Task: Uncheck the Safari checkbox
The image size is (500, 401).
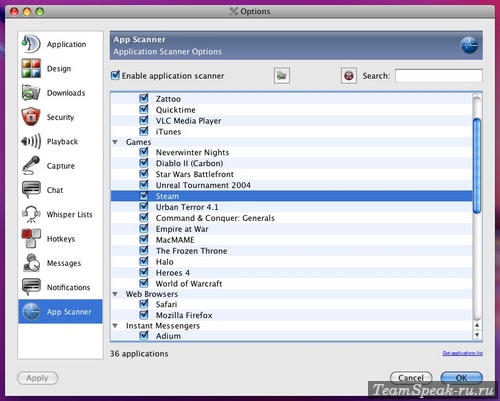Action: tap(144, 304)
